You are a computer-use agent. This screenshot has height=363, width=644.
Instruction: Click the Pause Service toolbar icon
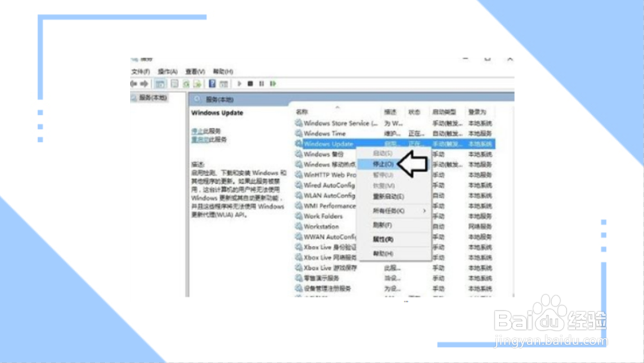point(261,84)
